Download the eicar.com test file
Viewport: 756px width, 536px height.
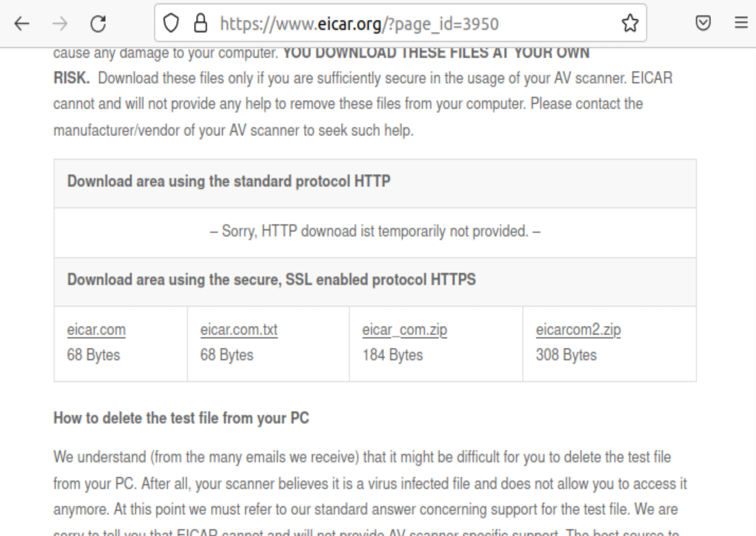96,330
